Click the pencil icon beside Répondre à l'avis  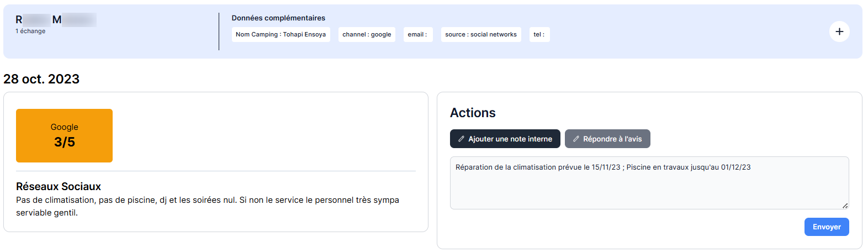[x=576, y=139]
